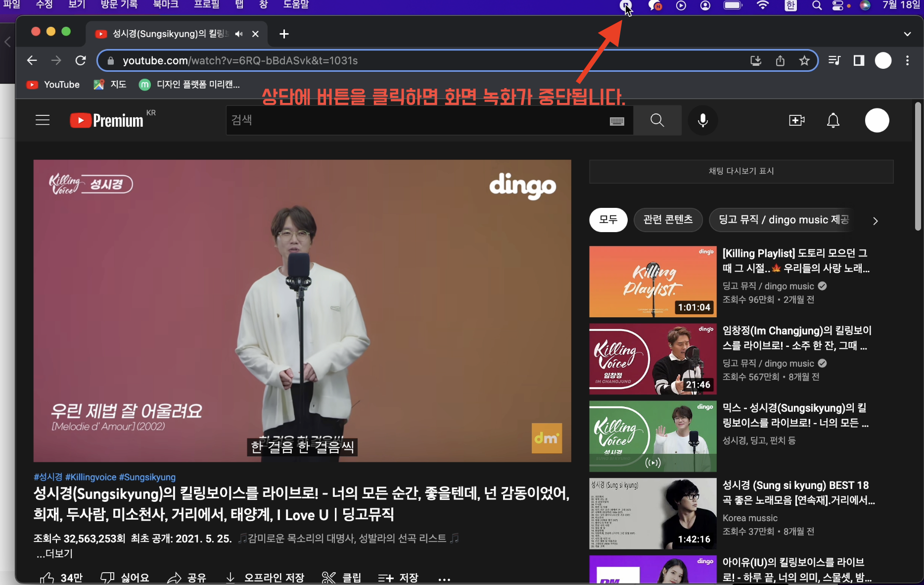This screenshot has width=924, height=585.
Task: Open the 도움말 menu
Action: click(296, 4)
